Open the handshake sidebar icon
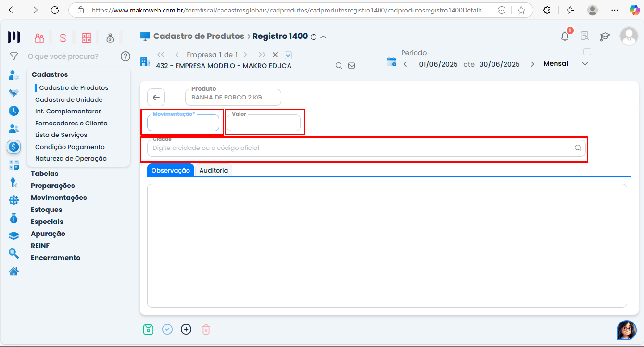The image size is (644, 347). pos(14,93)
